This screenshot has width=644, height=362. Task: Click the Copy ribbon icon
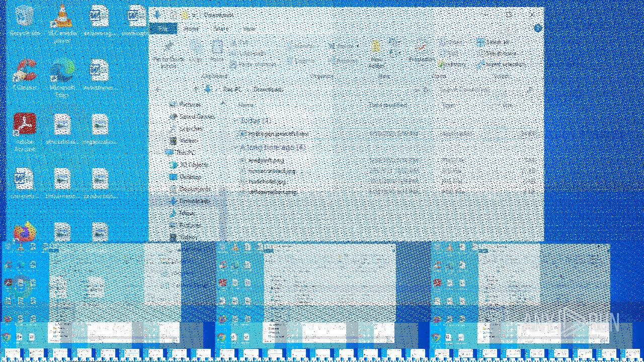pos(196,52)
